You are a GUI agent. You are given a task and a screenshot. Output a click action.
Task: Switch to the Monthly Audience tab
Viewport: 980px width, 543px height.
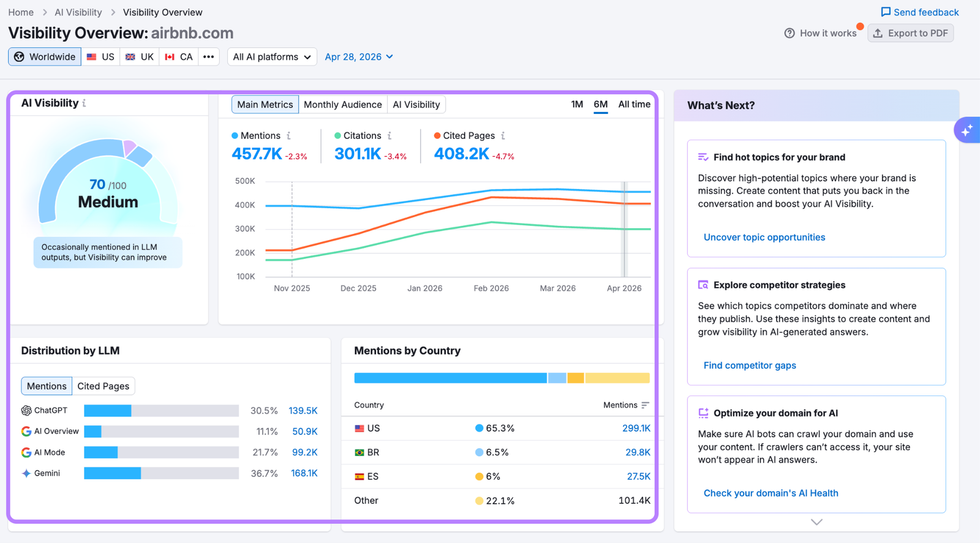click(343, 105)
